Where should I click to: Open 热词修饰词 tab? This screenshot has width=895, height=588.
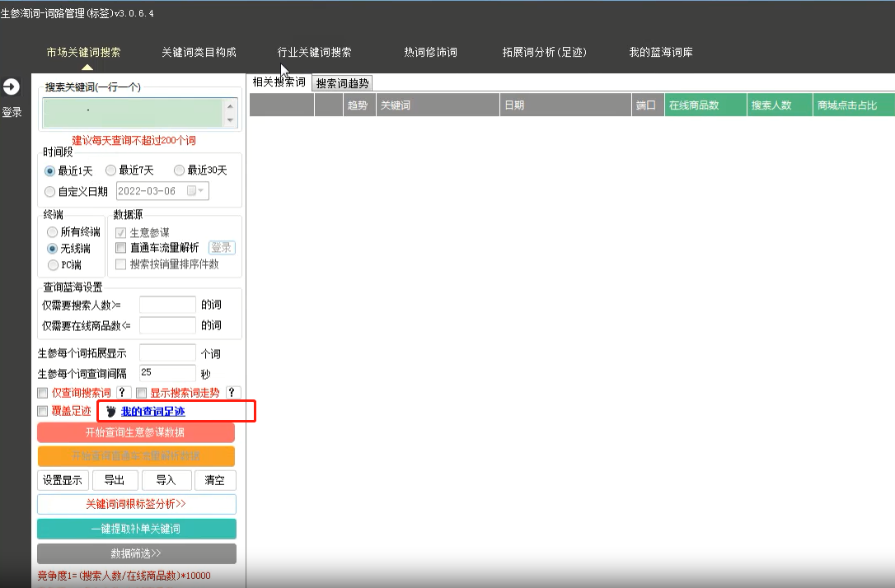coord(430,53)
